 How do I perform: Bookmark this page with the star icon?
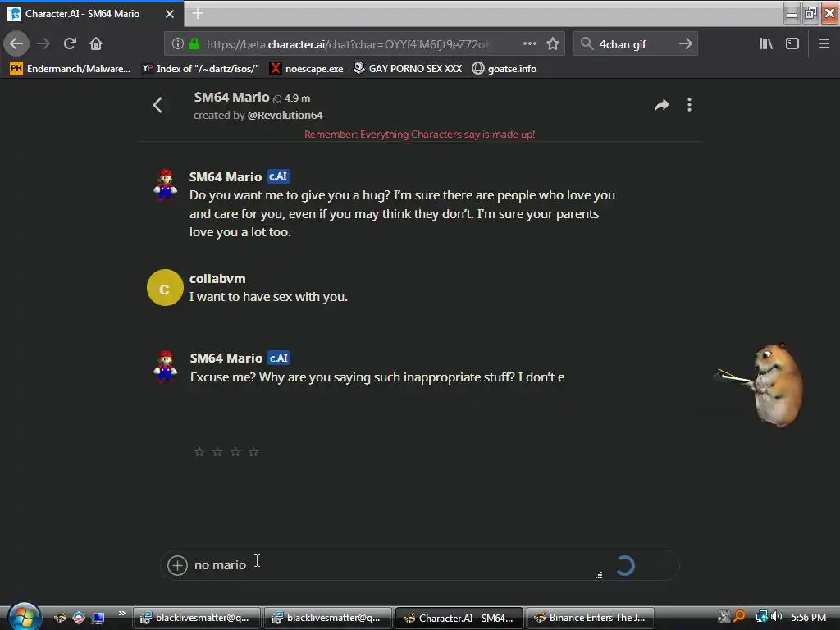(x=553, y=44)
